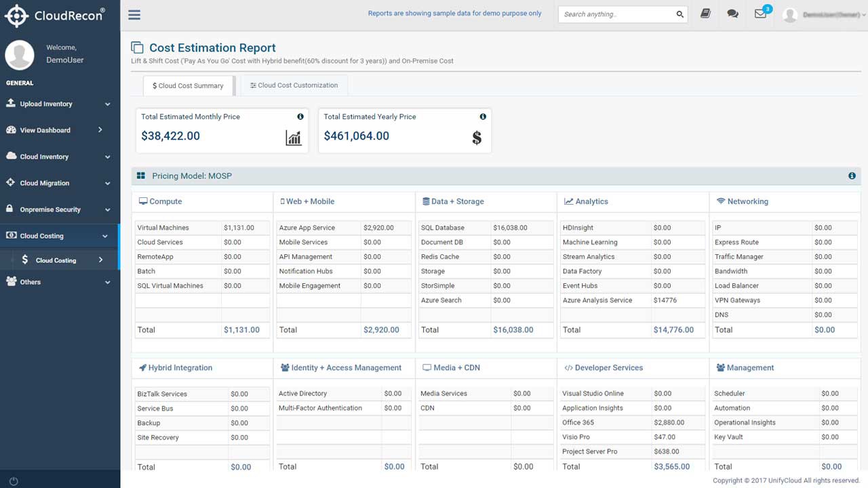868x488 pixels.
Task: Click the Cost Estimation Report copy icon
Action: 137,47
